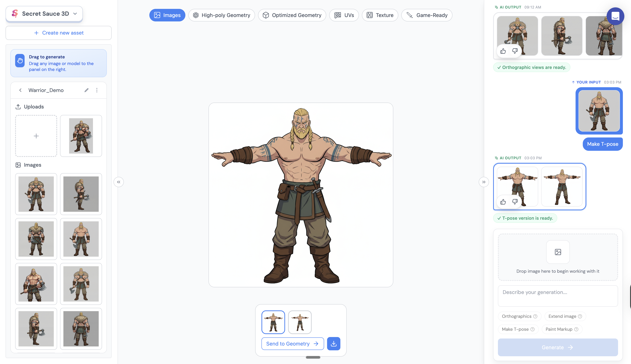Screen dimensions: 631x364
Task: Open the chat support bubble
Action: (x=615, y=16)
